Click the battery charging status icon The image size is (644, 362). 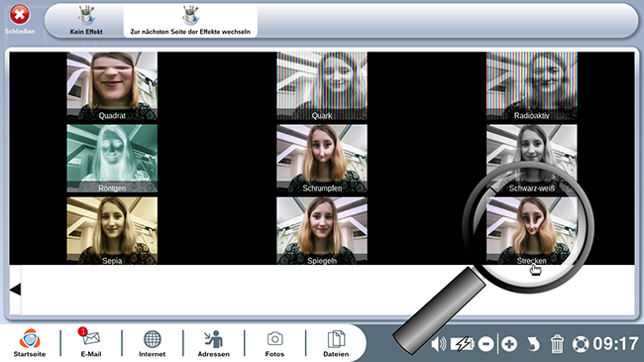(462, 344)
